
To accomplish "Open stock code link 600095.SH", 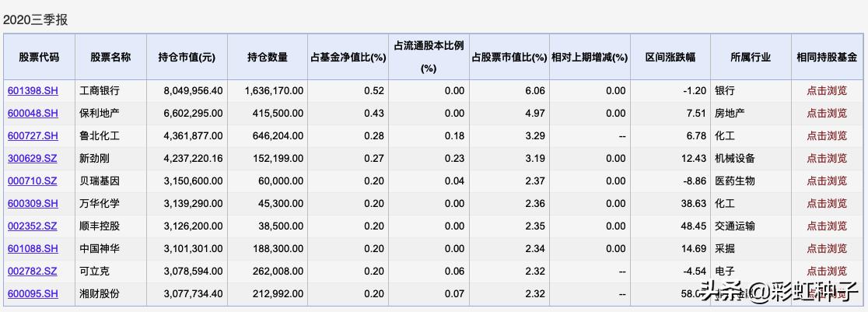I will click(33, 293).
